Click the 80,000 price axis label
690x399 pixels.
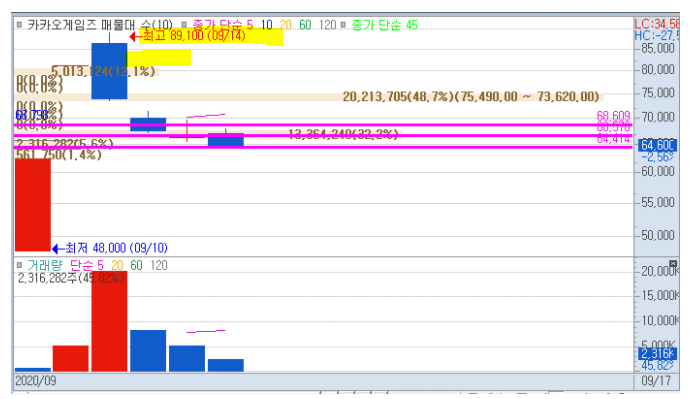658,70
